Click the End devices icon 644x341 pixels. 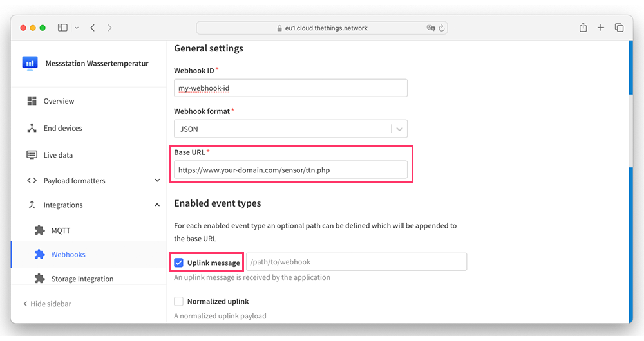[x=32, y=128]
